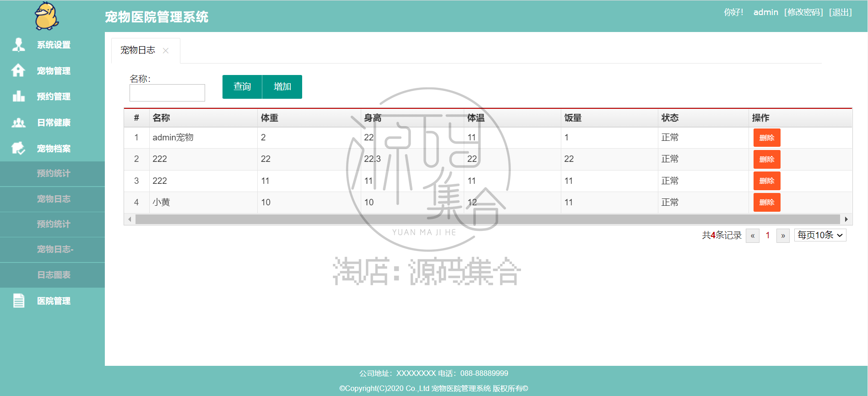
Task: Click 修改密码 link
Action: (803, 12)
